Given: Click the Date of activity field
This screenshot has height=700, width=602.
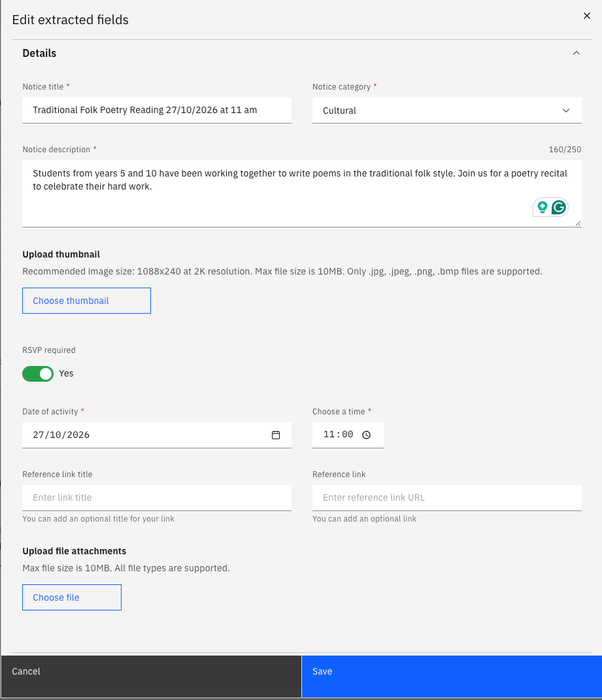Looking at the screenshot, I should click(x=157, y=435).
